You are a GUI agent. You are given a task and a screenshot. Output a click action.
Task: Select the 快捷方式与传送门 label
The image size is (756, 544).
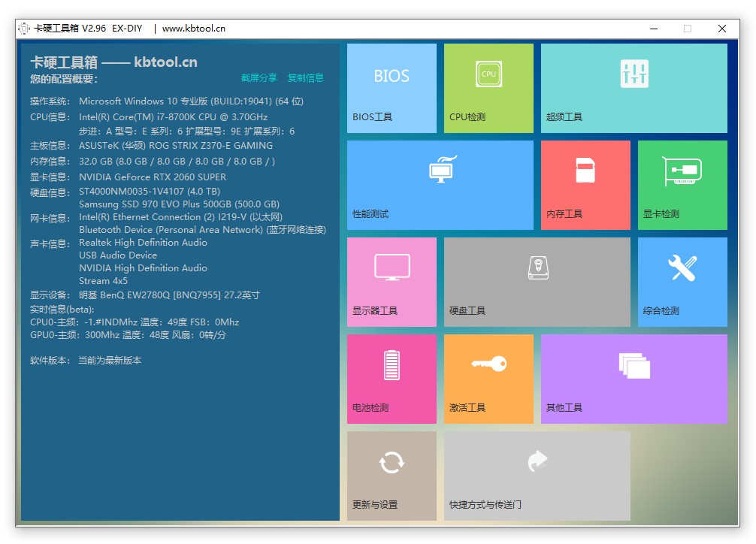(x=485, y=504)
